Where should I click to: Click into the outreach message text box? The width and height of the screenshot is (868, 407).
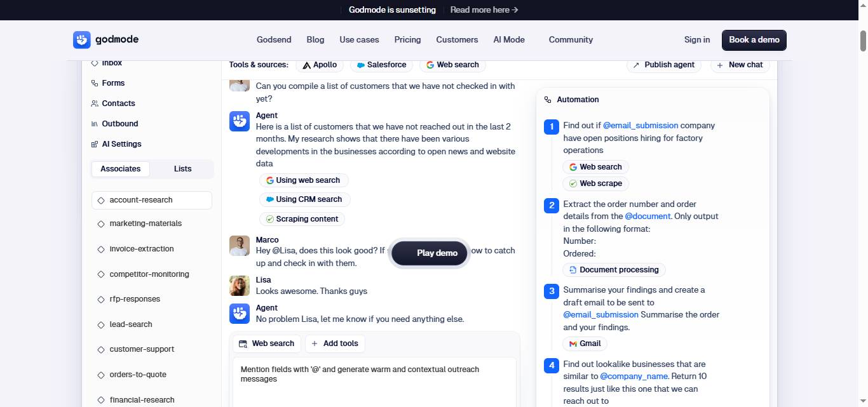coord(374,382)
